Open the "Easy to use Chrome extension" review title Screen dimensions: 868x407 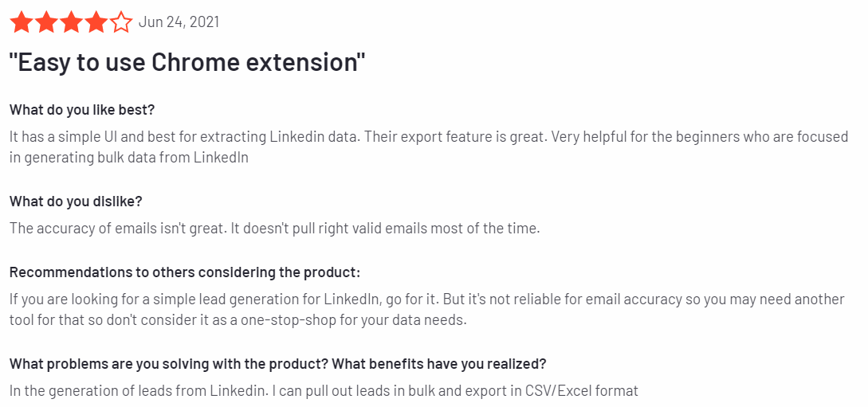(x=188, y=62)
